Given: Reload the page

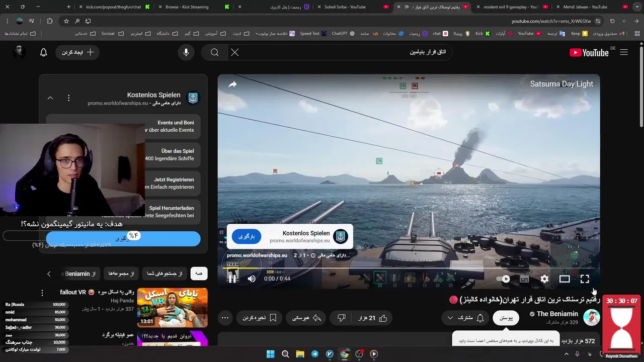Looking at the screenshot, I should (x=612, y=21).
